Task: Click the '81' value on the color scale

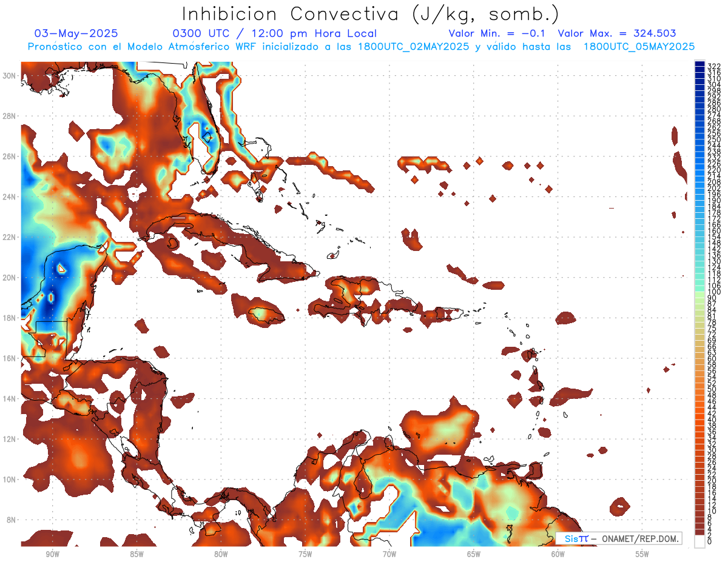Action: tap(712, 316)
